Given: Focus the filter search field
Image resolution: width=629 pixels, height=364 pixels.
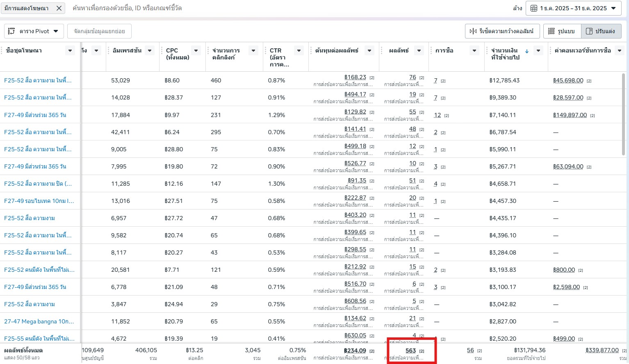Looking at the screenshot, I should (287, 8).
